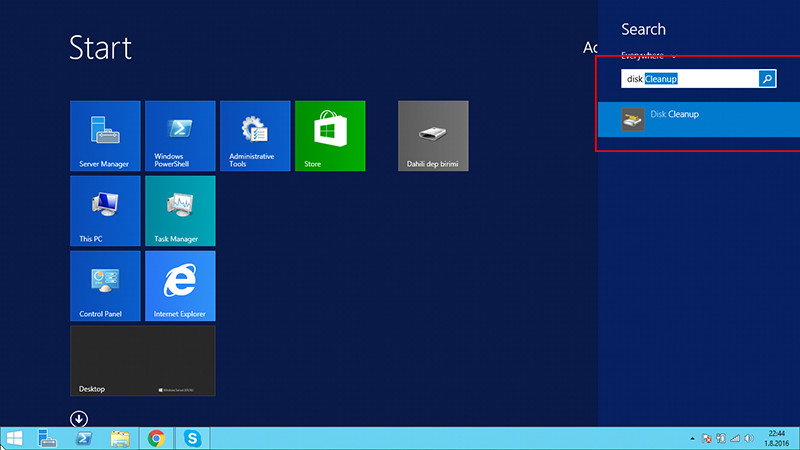Click the volume icon in system tray

tap(749, 438)
